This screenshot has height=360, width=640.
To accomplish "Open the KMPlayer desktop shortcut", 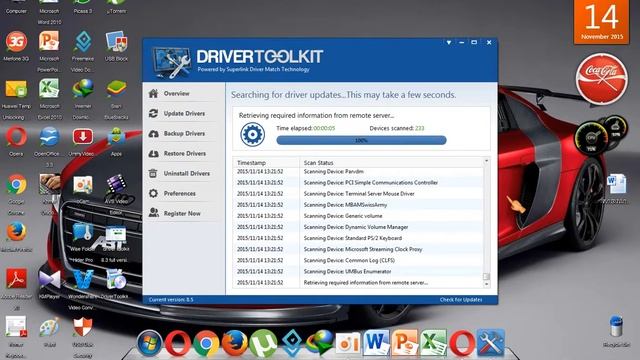I will pyautogui.click(x=49, y=284).
